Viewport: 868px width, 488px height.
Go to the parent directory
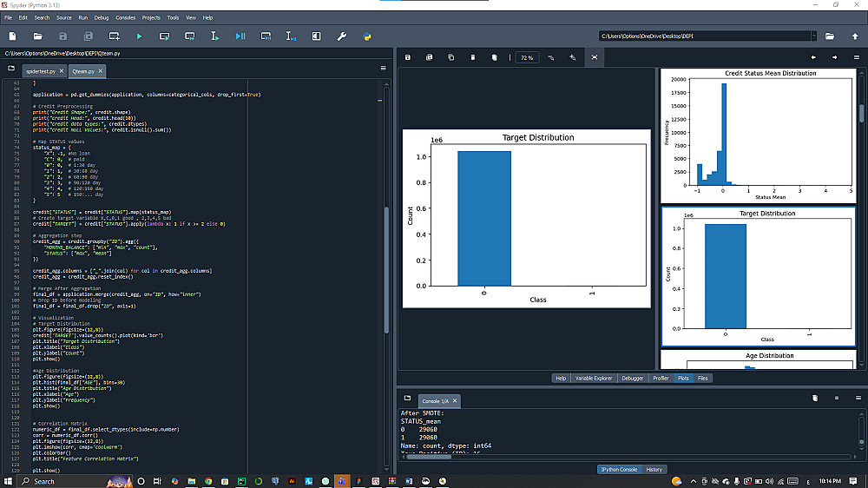click(855, 36)
